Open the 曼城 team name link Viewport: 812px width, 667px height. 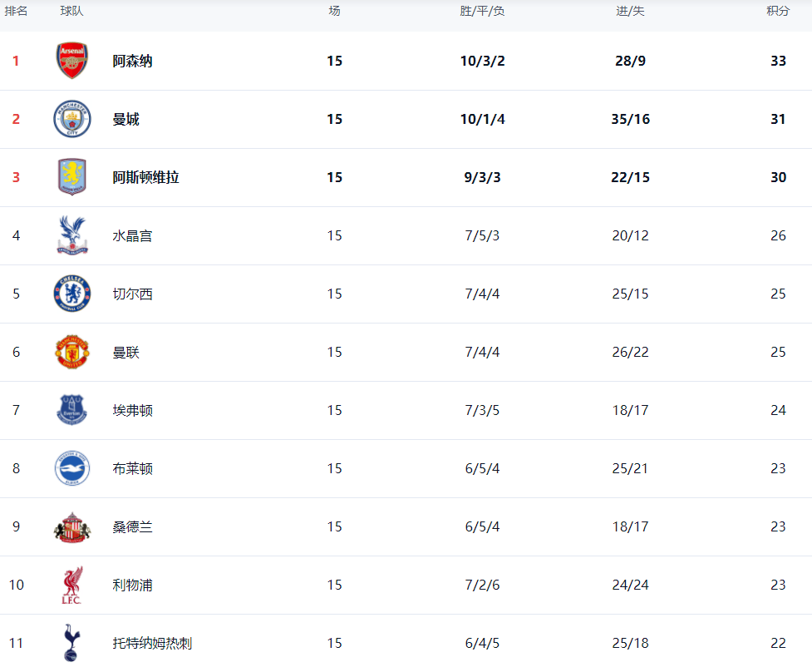[126, 119]
